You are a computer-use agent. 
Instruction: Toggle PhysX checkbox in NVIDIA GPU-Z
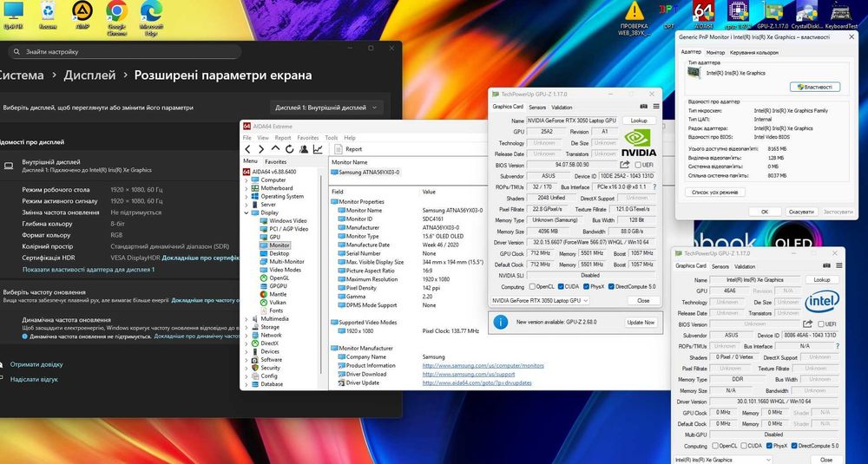click(586, 286)
